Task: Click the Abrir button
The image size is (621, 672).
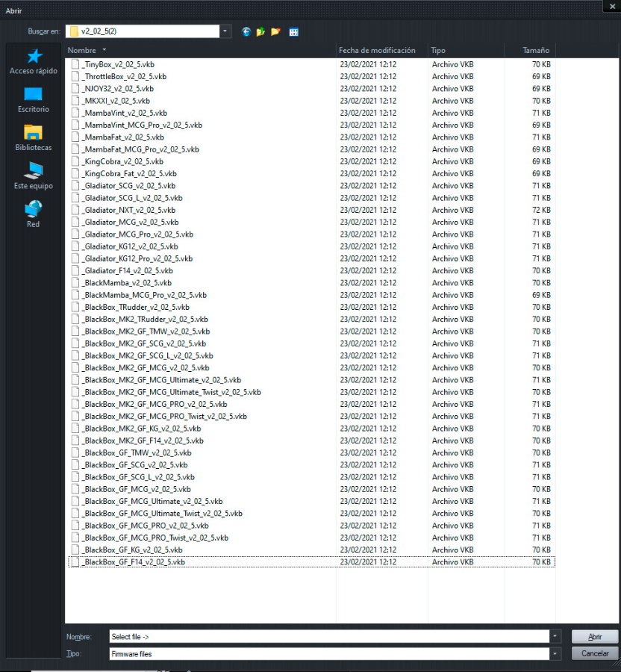Action: tap(594, 636)
